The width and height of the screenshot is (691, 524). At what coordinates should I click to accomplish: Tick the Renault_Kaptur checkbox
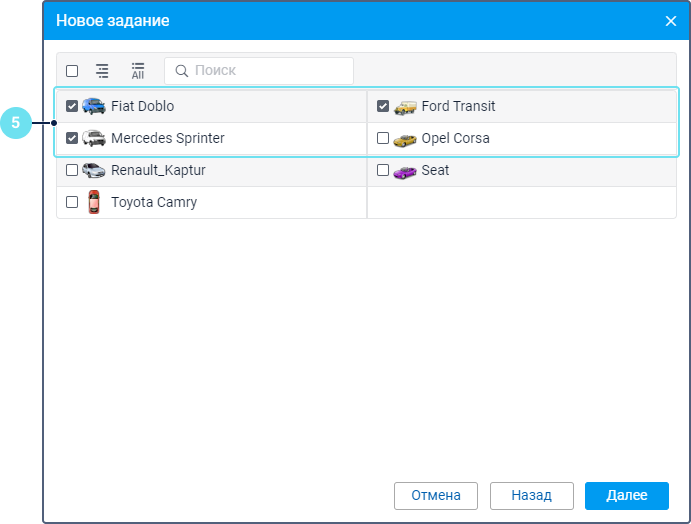[x=72, y=170]
